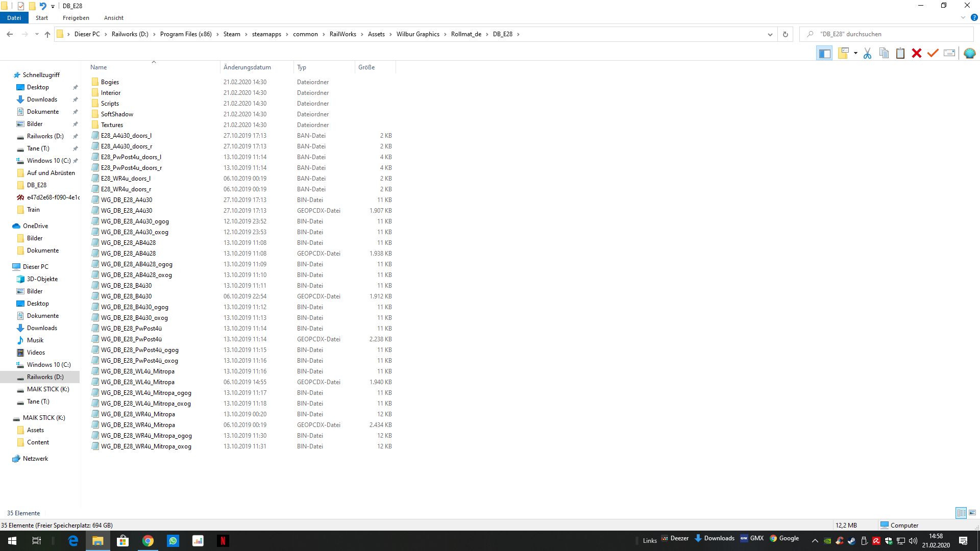980x551 pixels.
Task: Click the orange checkmark Properties icon
Action: 933,53
